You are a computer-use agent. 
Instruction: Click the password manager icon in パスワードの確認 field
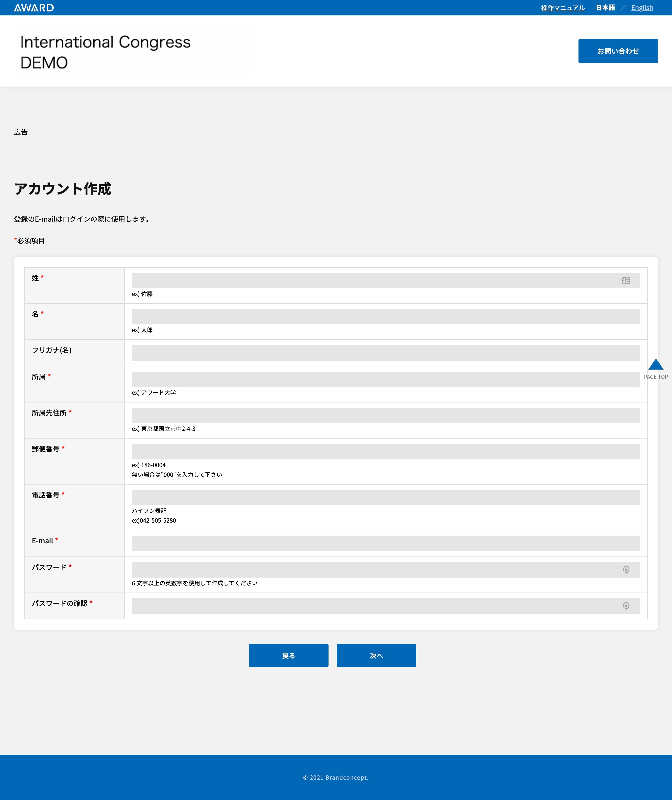(x=626, y=606)
